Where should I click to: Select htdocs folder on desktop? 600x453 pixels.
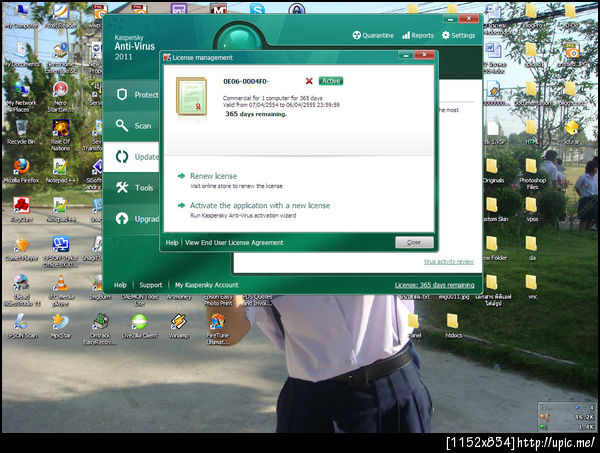453,326
